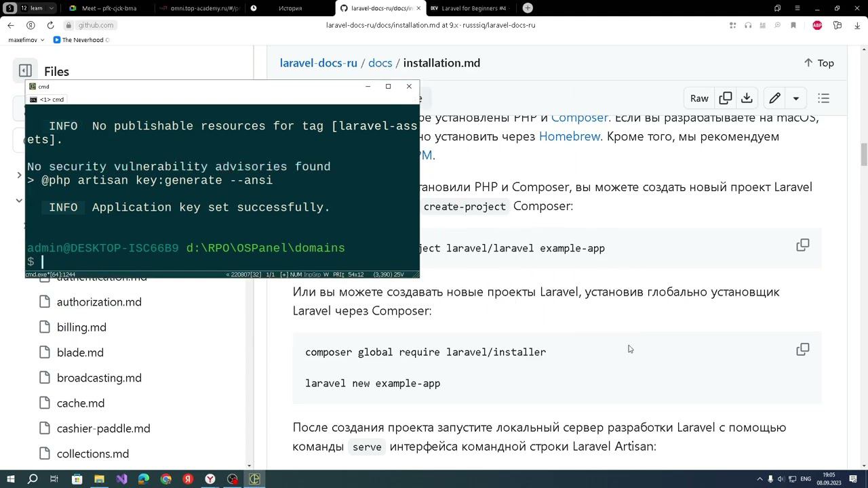Image resolution: width=868 pixels, height=488 pixels.
Task: Copy the create-project command code block
Action: pos(803,245)
